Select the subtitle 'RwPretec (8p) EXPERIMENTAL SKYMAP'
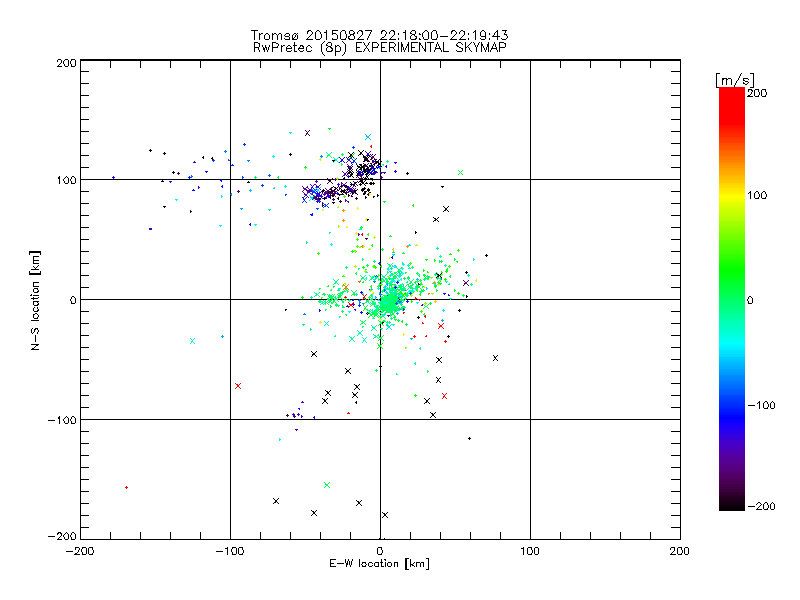The width and height of the screenshot is (800, 600). coord(380,48)
